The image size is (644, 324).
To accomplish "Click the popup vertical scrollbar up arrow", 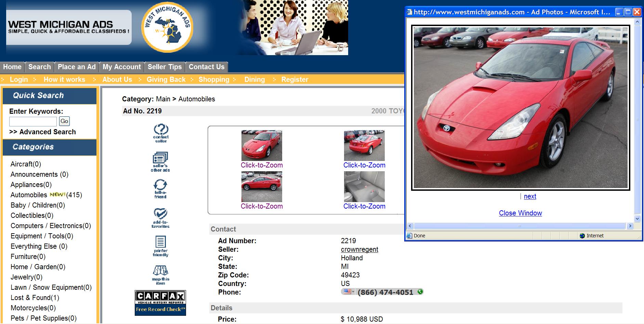I will point(637,22).
